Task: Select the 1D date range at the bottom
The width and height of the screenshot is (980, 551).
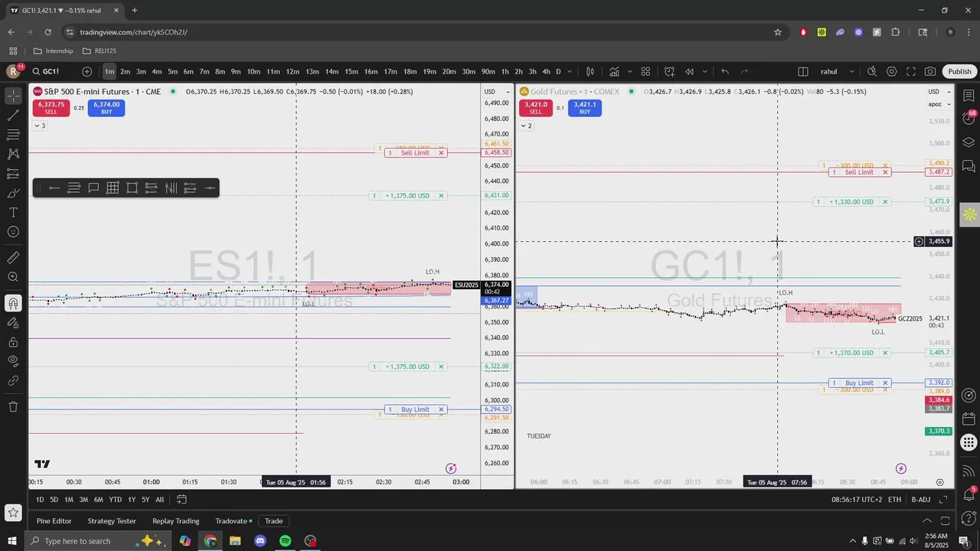Action: tap(40, 500)
